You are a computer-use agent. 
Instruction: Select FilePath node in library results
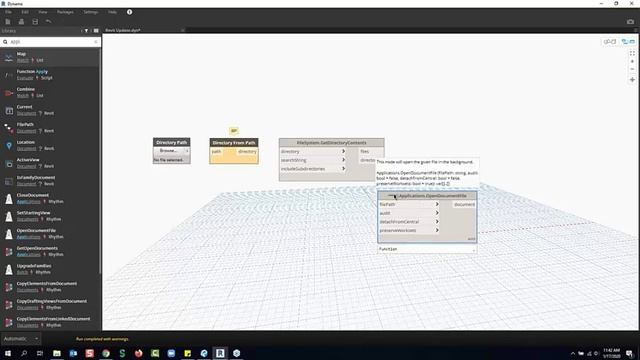pos(50,127)
